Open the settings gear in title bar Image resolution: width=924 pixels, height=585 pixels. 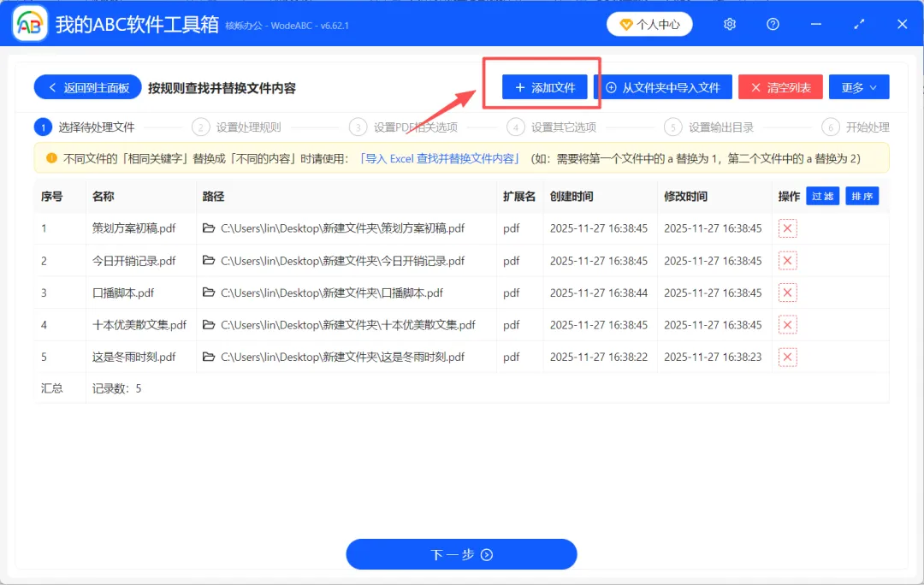point(730,24)
